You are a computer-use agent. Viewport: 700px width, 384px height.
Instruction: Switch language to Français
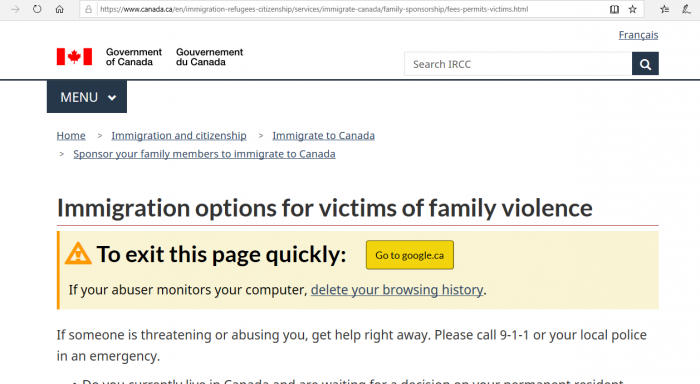[638, 35]
